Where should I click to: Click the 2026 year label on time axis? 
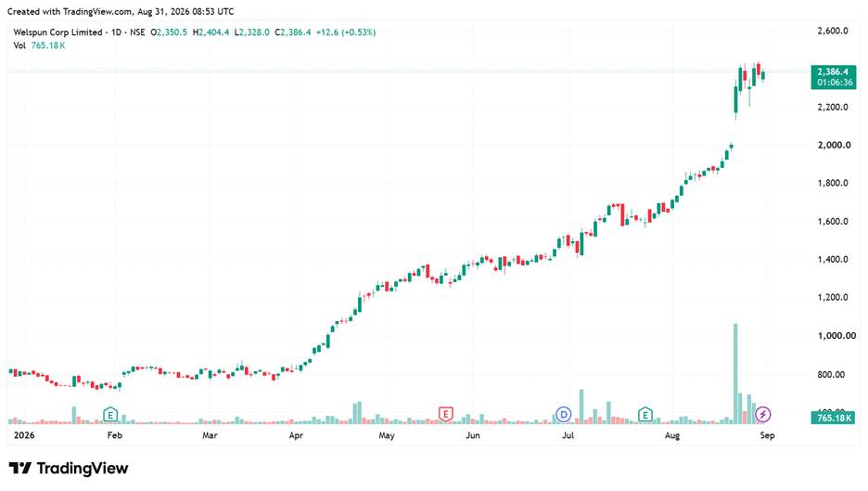click(x=24, y=435)
